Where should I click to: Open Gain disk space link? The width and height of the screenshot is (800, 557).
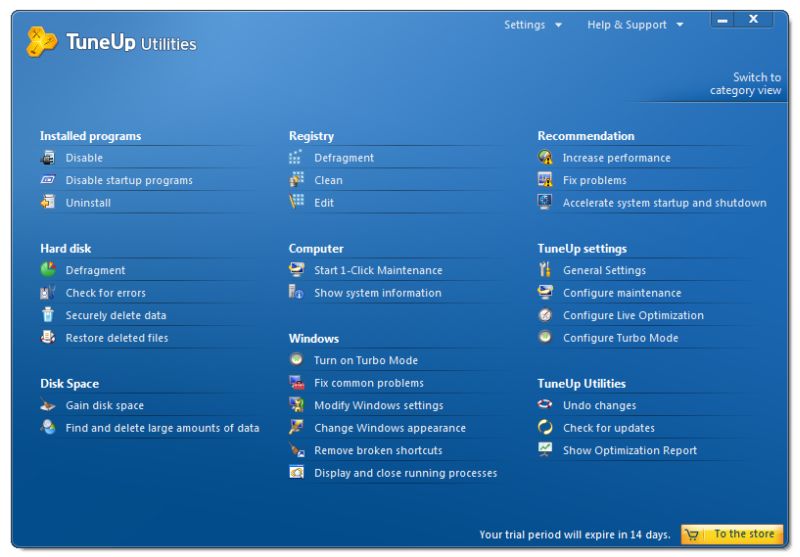coord(105,406)
